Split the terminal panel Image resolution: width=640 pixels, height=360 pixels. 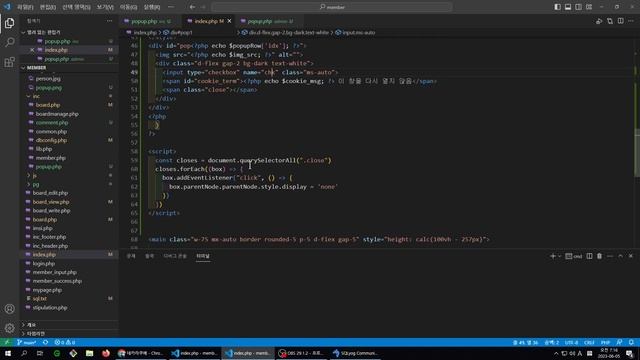[x=589, y=256]
